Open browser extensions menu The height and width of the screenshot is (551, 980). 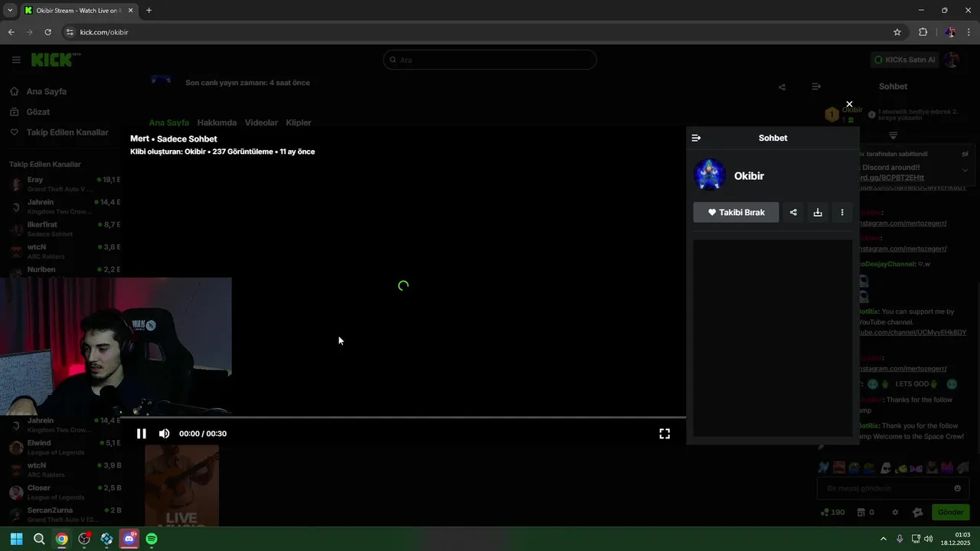(x=923, y=32)
